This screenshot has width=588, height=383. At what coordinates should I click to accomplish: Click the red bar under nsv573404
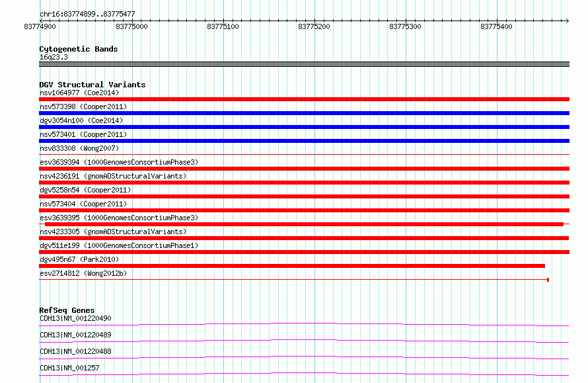[x=304, y=210]
